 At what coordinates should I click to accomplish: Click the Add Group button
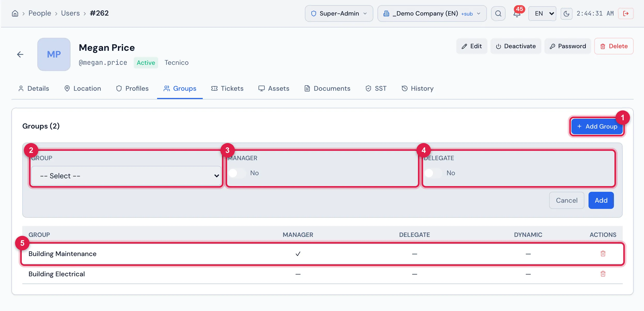pyautogui.click(x=597, y=126)
